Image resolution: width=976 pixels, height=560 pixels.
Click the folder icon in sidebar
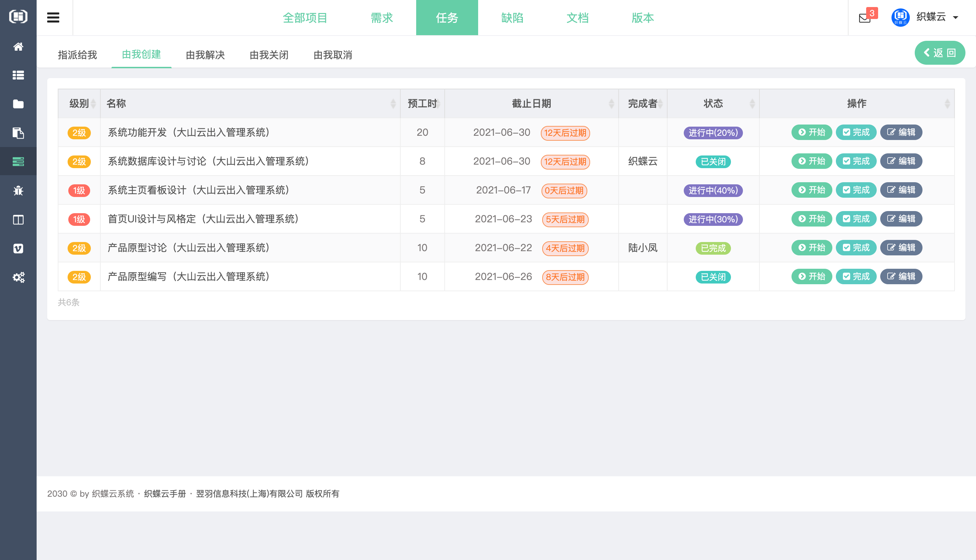[x=18, y=104]
